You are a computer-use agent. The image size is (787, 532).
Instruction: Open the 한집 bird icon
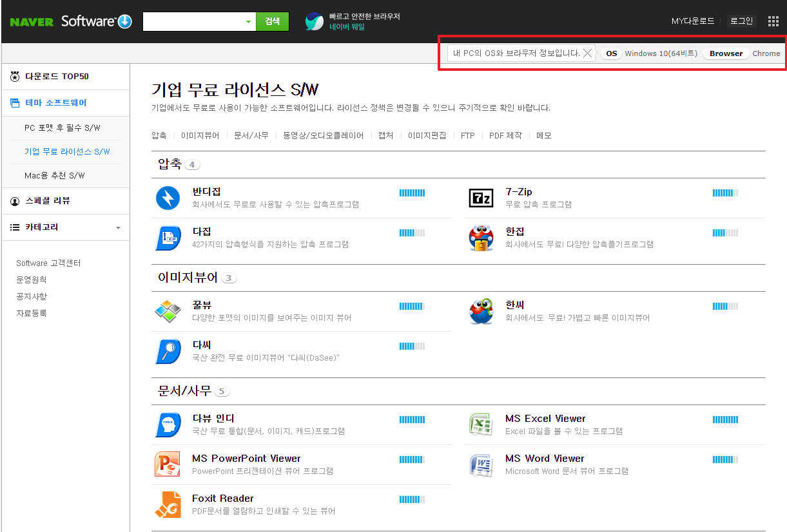pos(481,238)
